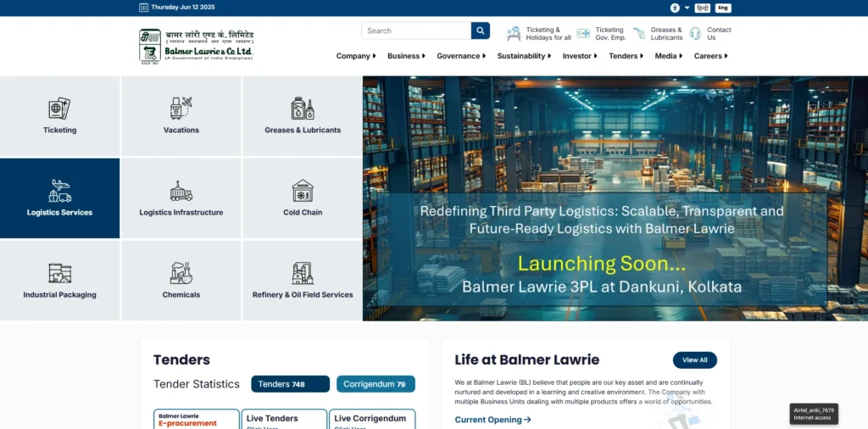
Task: Select the Refinery & Oil Field Services icon
Action: (303, 274)
